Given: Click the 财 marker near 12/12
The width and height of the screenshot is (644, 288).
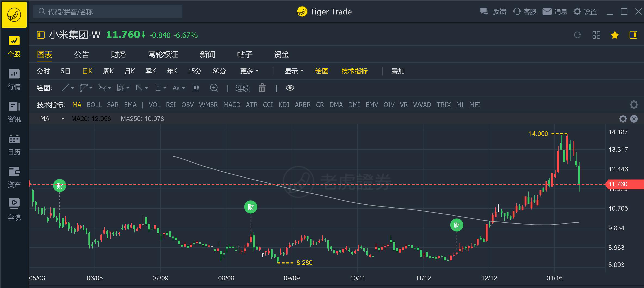Looking at the screenshot, I should coord(457,225).
